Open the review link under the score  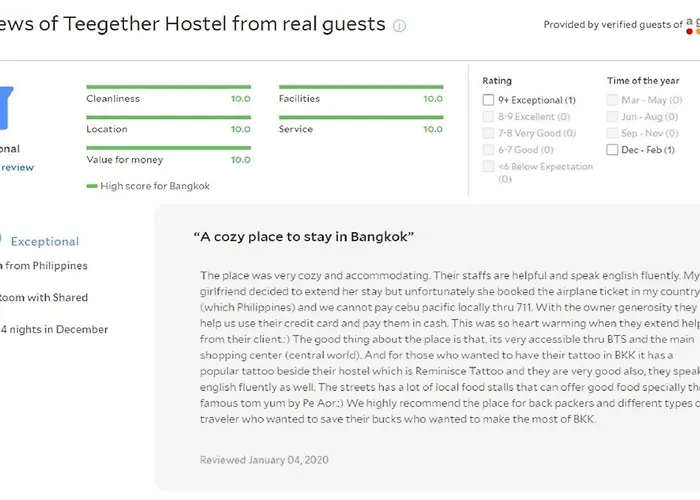click(x=17, y=167)
